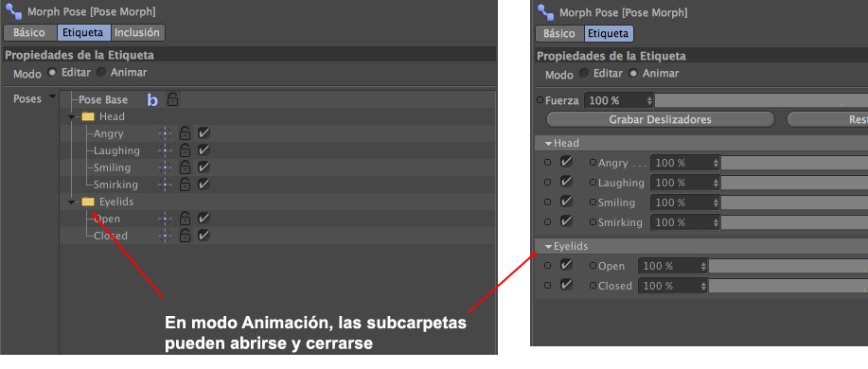Click the keyframe dot beside the Open slider label
Image resolution: width=868 pixels, height=369 pixels.
click(593, 266)
